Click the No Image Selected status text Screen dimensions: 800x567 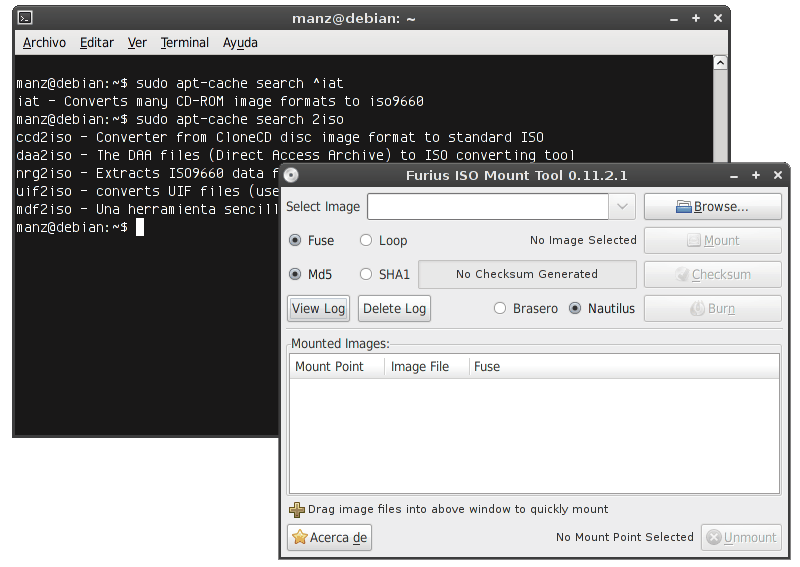click(583, 240)
